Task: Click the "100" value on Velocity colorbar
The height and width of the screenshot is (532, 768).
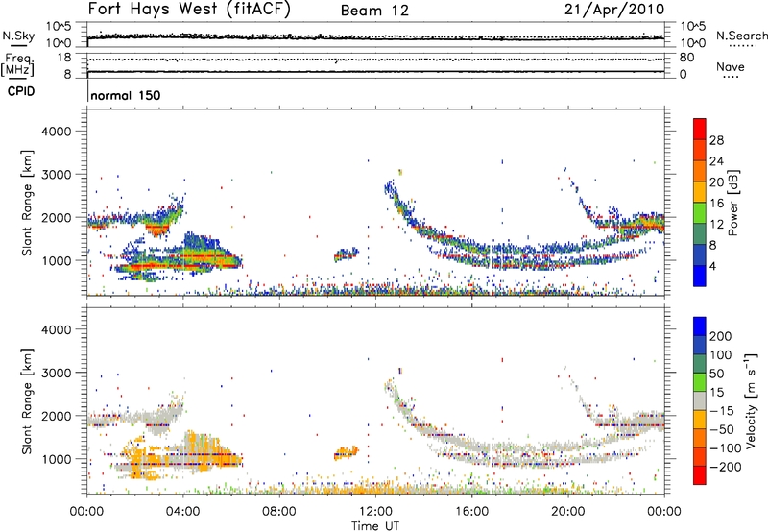Action: tap(721, 354)
